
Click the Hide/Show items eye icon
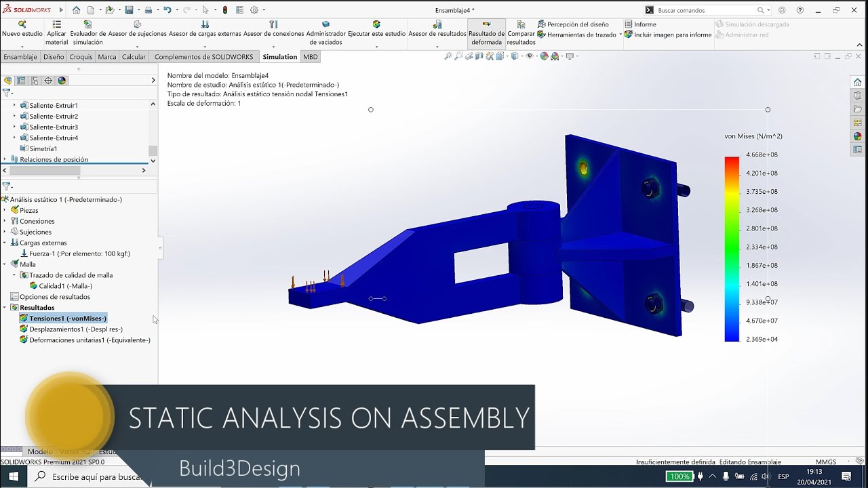pyautogui.click(x=529, y=56)
